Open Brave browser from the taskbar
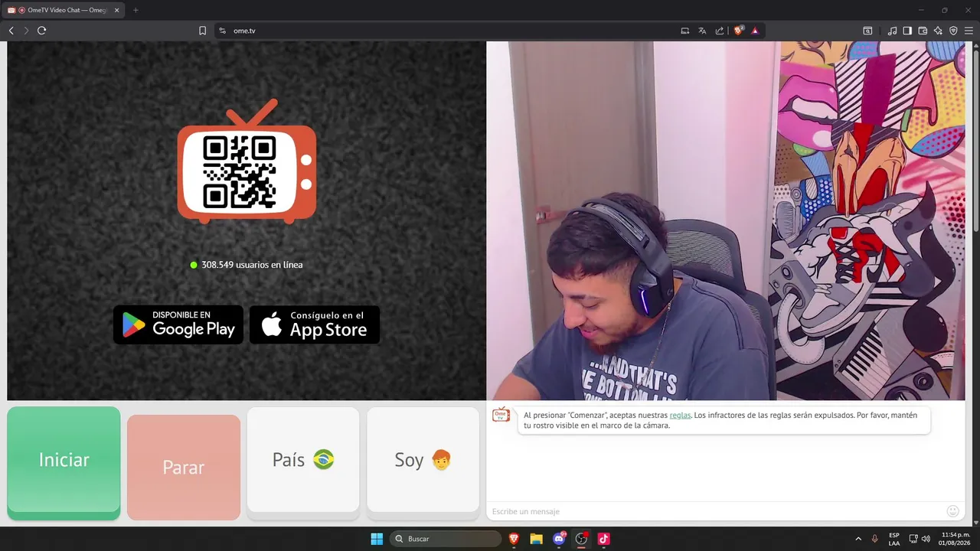Viewport: 980px width, 551px height. pos(514,539)
